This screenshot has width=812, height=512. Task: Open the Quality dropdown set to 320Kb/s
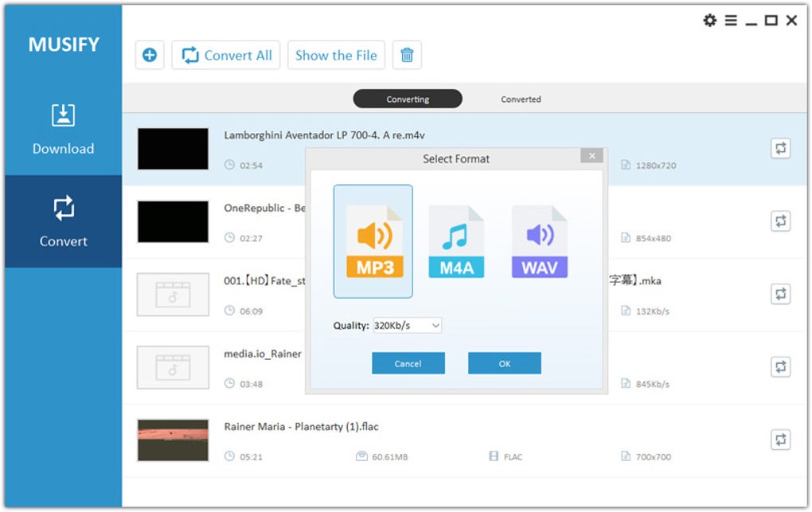click(408, 325)
